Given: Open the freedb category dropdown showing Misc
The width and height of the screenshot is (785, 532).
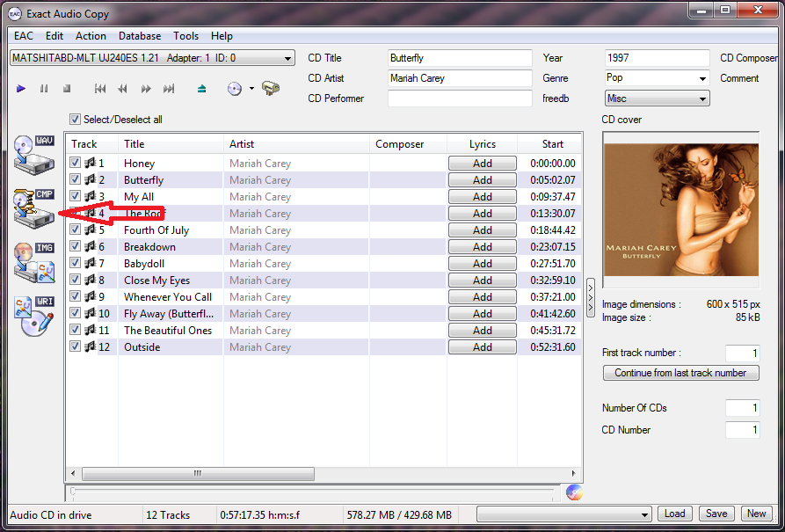Looking at the screenshot, I should tap(657, 98).
